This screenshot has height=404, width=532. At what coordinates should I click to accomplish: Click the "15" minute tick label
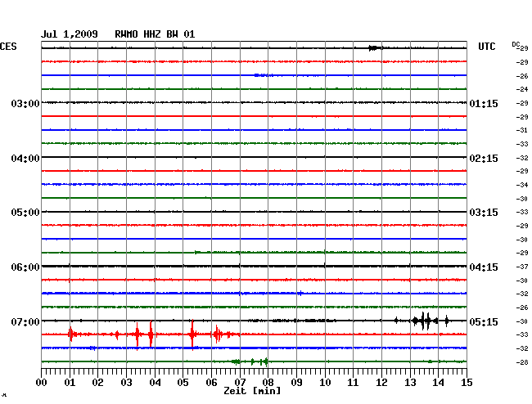[x=467, y=383]
